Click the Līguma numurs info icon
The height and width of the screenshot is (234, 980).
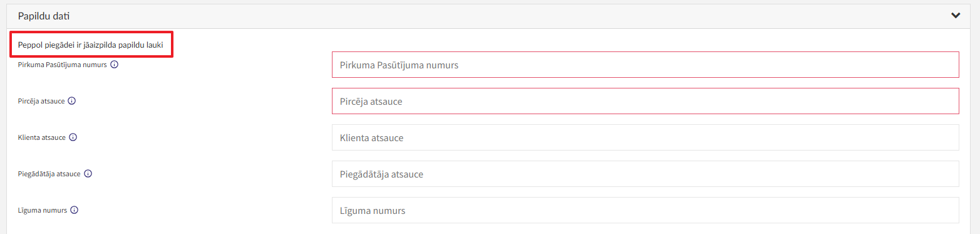[74, 210]
